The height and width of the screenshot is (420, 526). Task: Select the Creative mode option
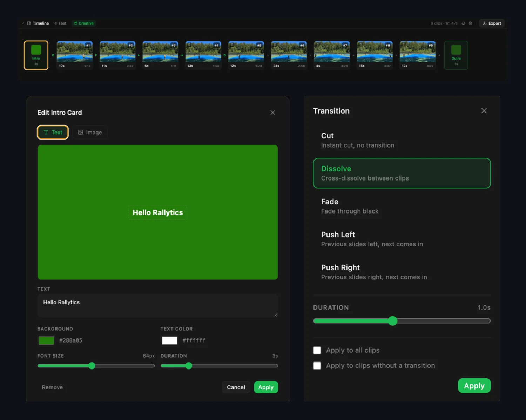pyautogui.click(x=84, y=23)
